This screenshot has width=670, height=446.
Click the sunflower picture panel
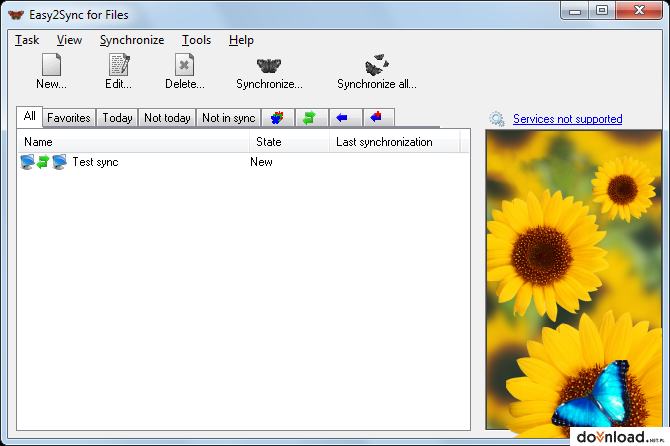point(573,280)
